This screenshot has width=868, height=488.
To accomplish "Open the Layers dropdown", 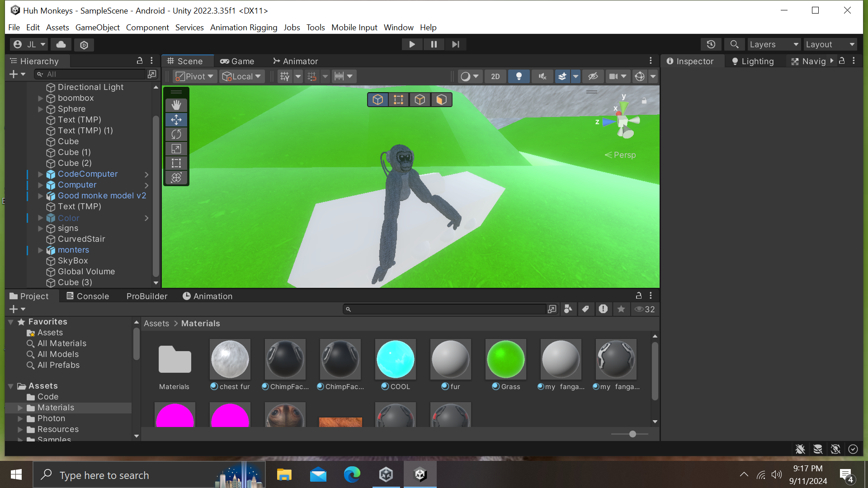I will 774,44.
